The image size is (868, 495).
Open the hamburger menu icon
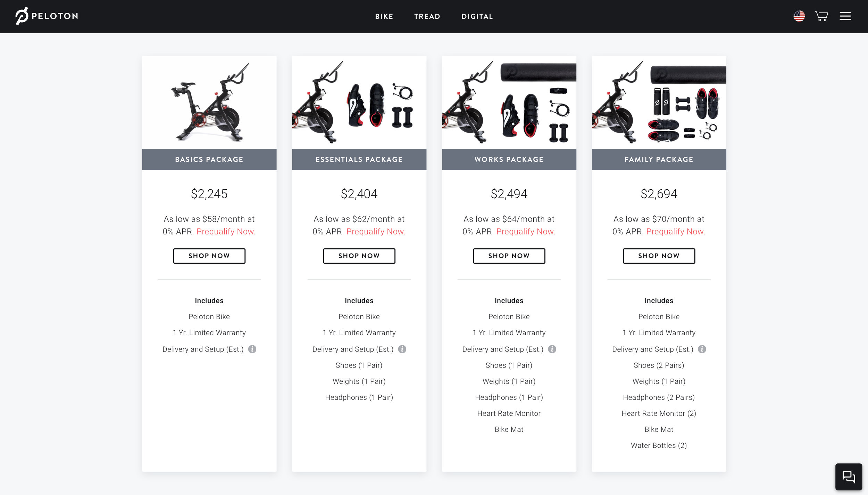(845, 16)
